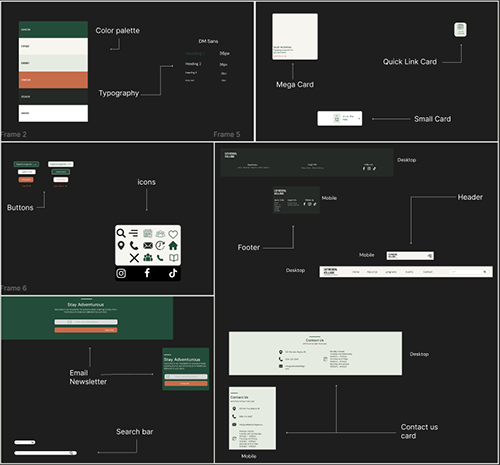Viewport: 500px width, 465px height.
Task: Select the hamburger menu lines icon in the icons set
Action: [133, 233]
